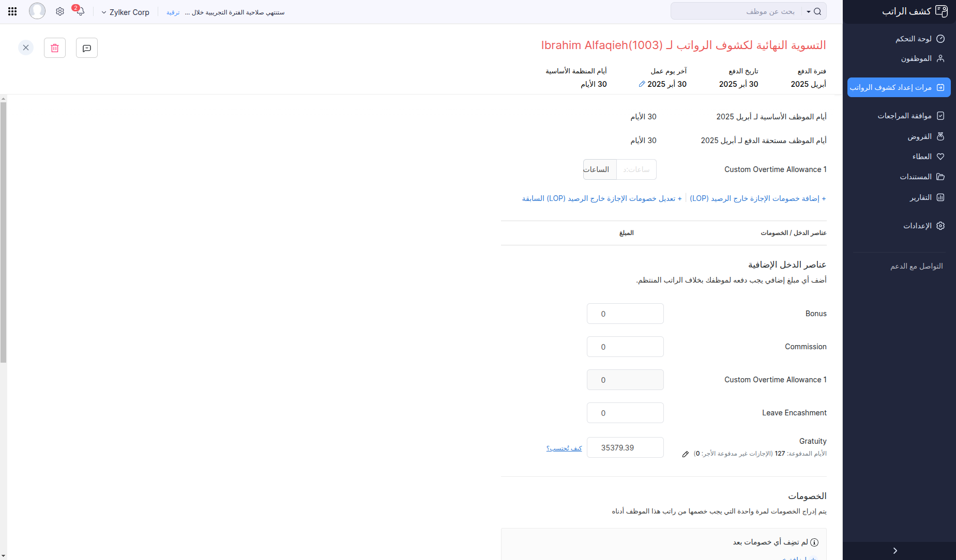Screen dimensions: 956x560
Task: Enter an amount in the Bonus field
Action: (625, 313)
